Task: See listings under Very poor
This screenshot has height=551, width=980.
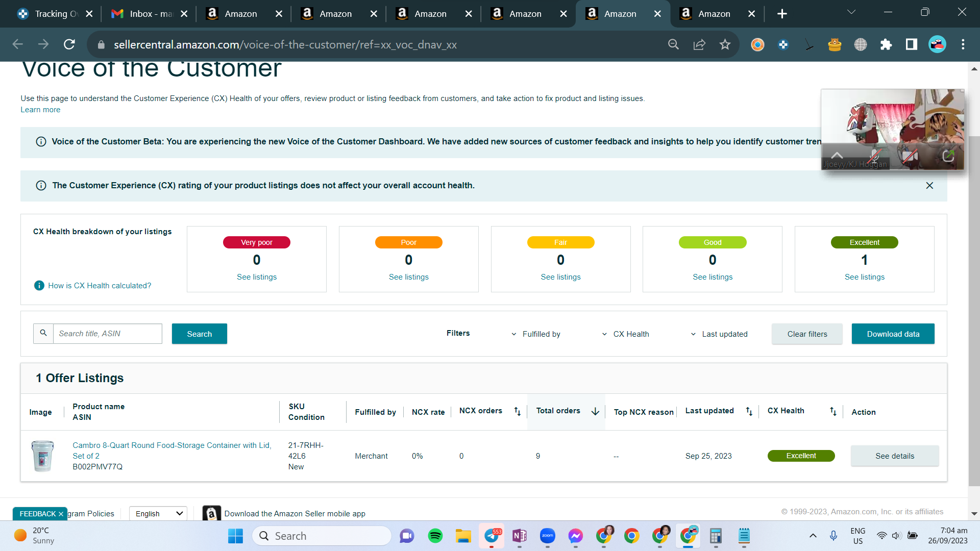Action: [x=257, y=277]
